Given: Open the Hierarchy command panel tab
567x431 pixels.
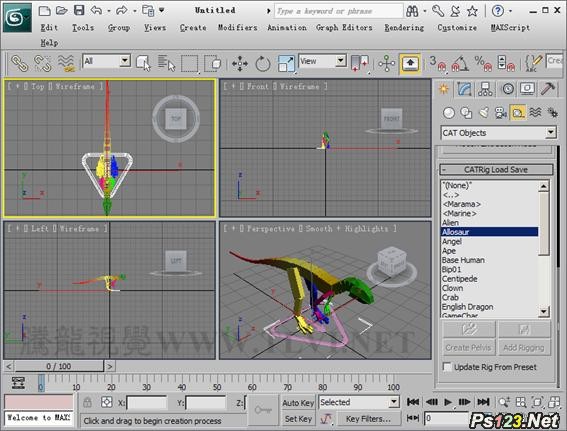Looking at the screenshot, I should click(485, 89).
